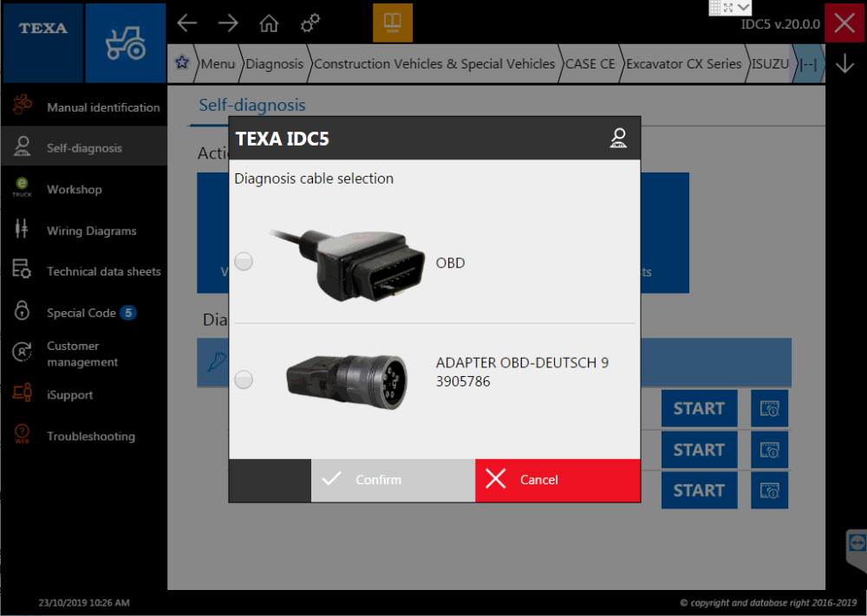Open Wiring Diagrams from the sidebar
Screen dimensions: 867x616
coord(85,230)
